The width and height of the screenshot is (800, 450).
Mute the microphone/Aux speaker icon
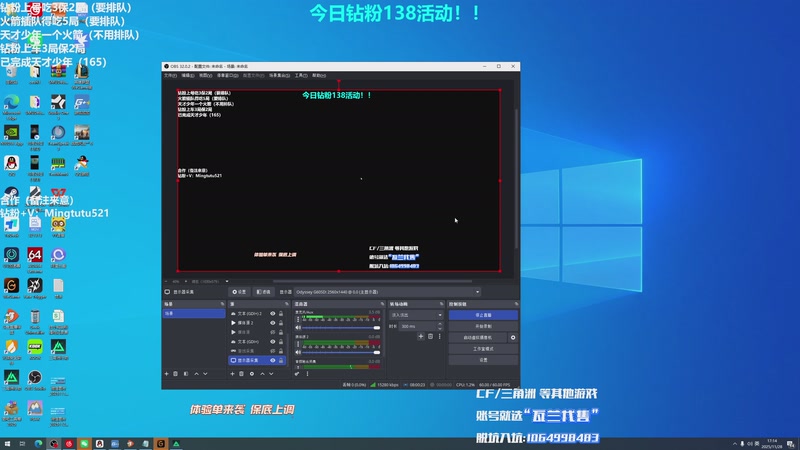pos(298,328)
